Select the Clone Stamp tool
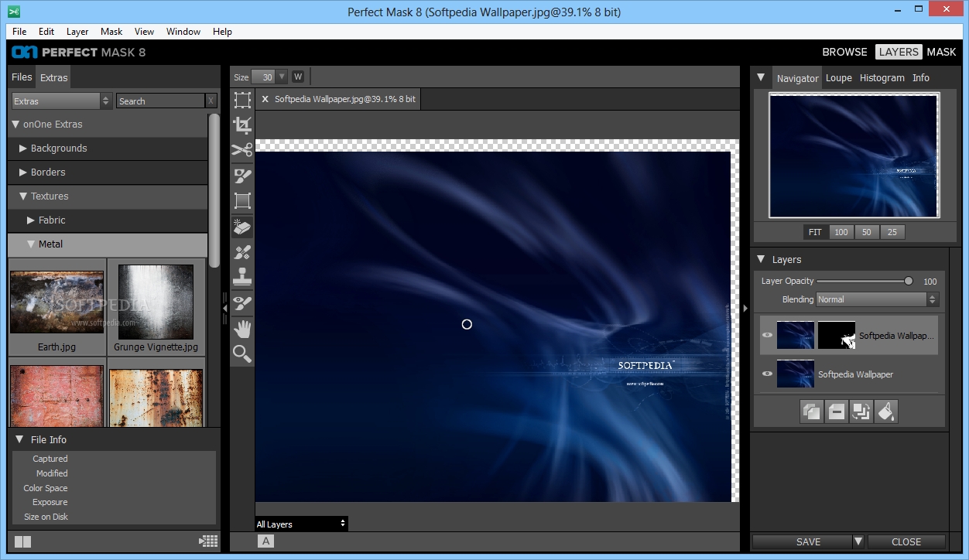 (x=242, y=278)
